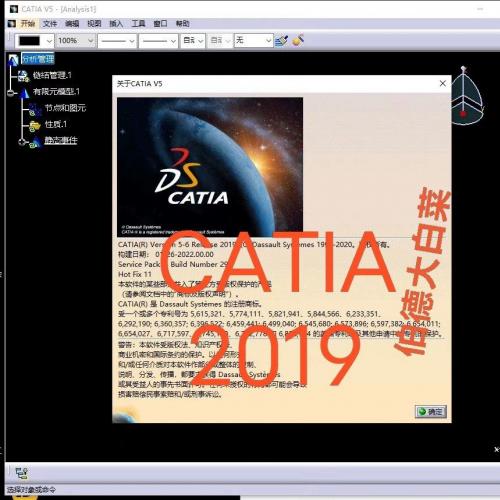Select the 节点和图元 tree label
The height and width of the screenshot is (500, 500).
[65, 108]
